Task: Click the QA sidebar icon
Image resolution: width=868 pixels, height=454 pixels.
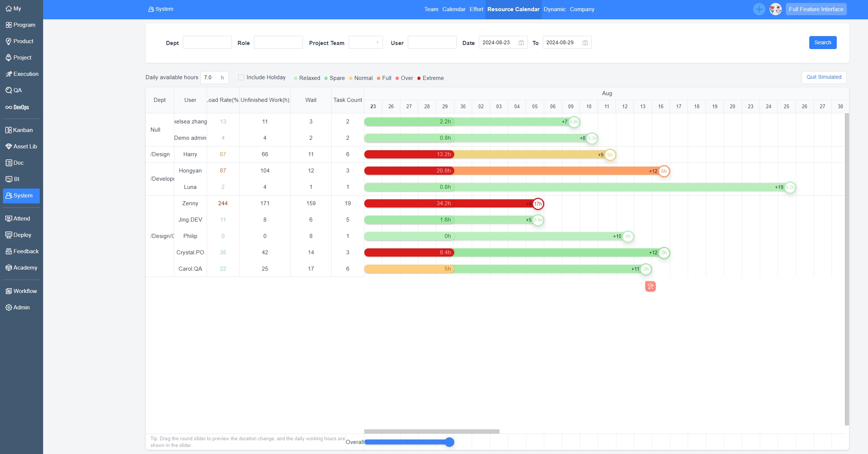Action: pos(9,90)
